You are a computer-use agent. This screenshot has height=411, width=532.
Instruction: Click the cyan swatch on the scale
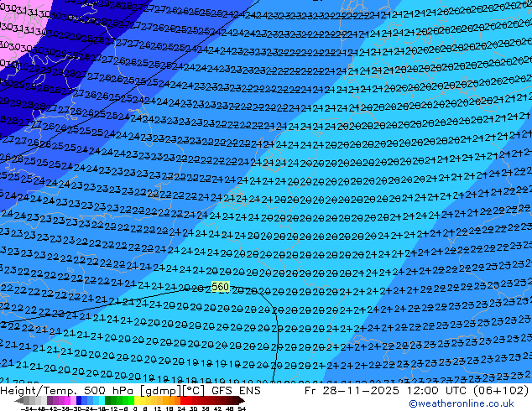[102, 400]
